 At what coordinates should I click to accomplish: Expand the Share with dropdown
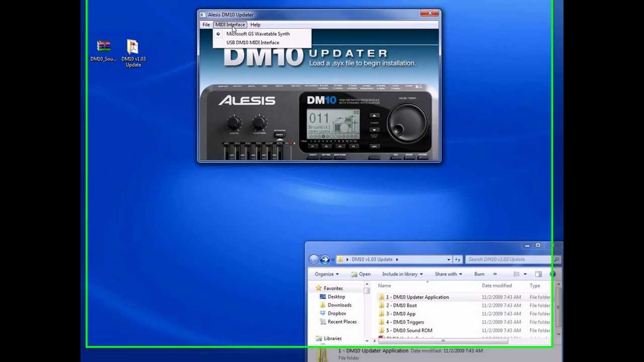pyautogui.click(x=448, y=274)
